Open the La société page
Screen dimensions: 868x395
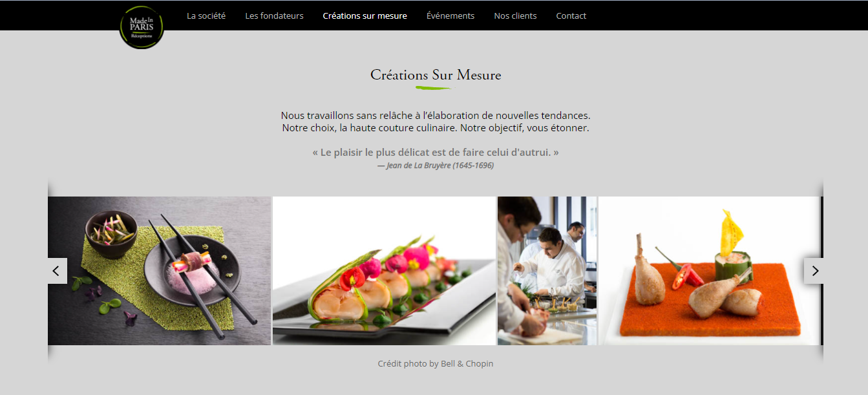click(206, 16)
